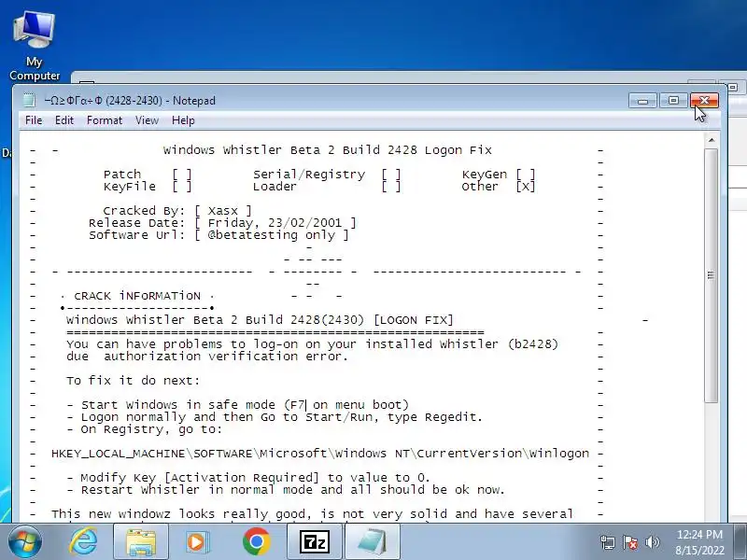Screen dimensions: 747x560
Task: Click the 'Release Date' line in the text
Action: click(222, 223)
